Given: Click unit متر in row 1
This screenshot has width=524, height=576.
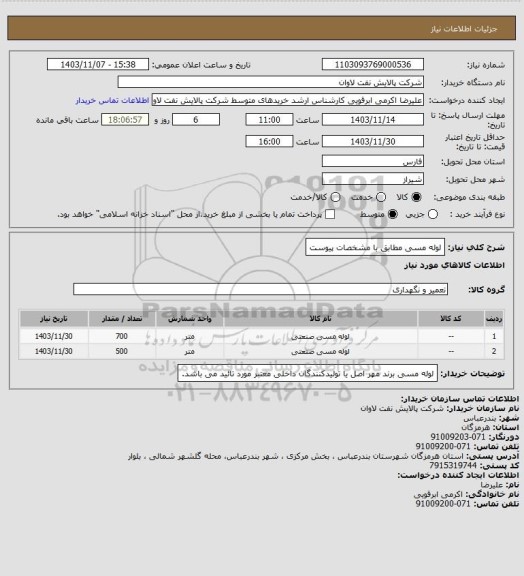Looking at the screenshot, I should (x=189, y=336).
